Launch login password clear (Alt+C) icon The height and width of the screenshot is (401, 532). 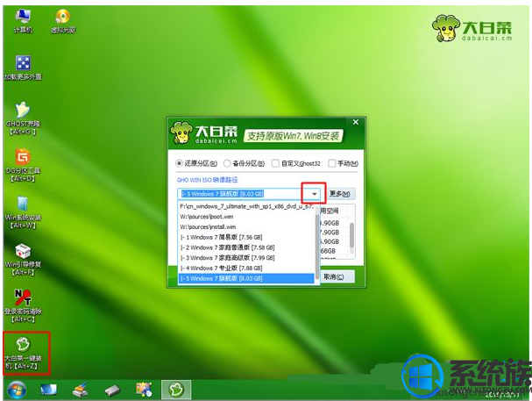23,305
